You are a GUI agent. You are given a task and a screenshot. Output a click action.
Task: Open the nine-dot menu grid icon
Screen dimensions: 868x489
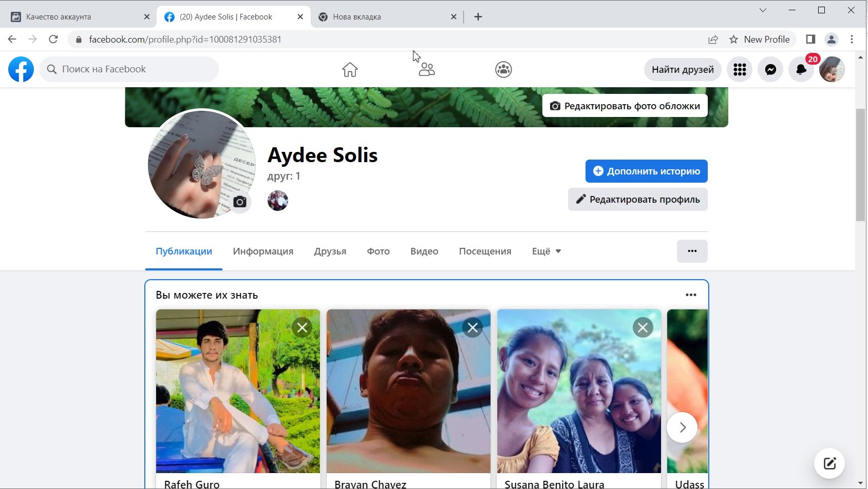pyautogui.click(x=740, y=69)
